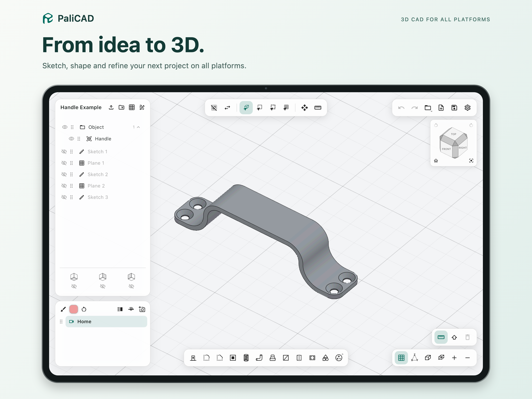
Task: Open the folder icon in top-right toolbar
Action: (x=428, y=108)
